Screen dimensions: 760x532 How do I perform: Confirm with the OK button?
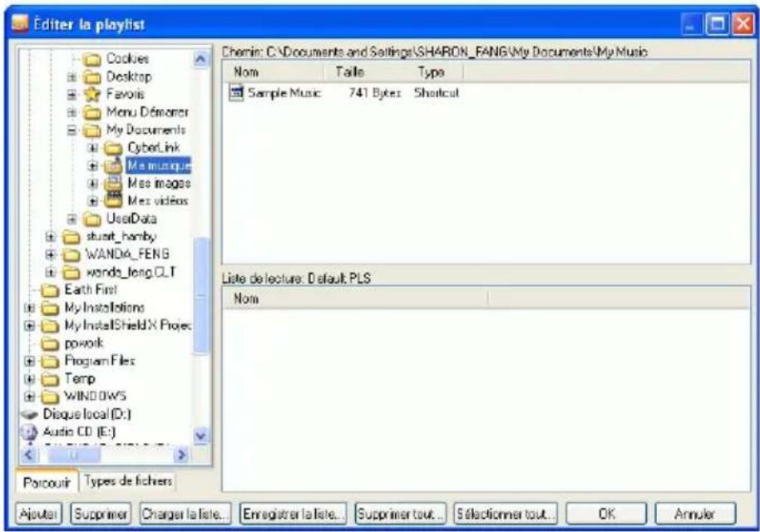pos(606,514)
